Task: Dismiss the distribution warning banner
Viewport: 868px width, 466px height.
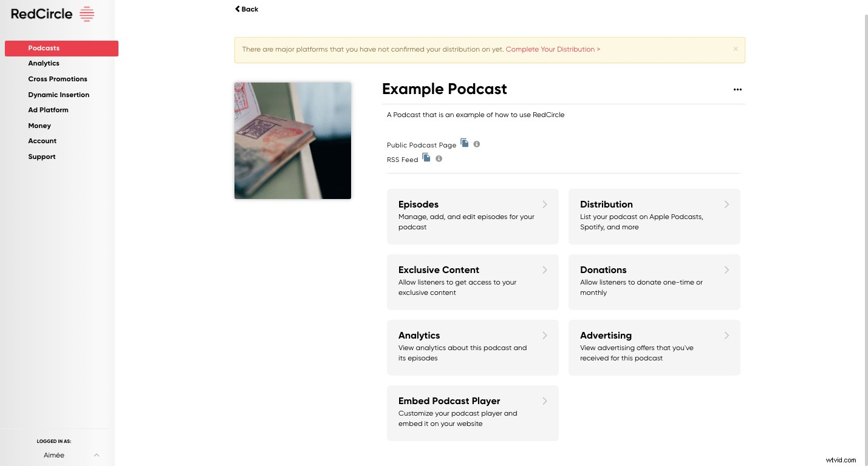Action: [735, 49]
